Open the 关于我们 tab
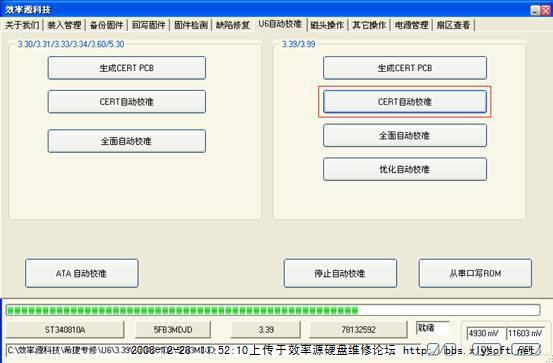Image resolution: width=553 pixels, height=363 pixels. (22, 25)
